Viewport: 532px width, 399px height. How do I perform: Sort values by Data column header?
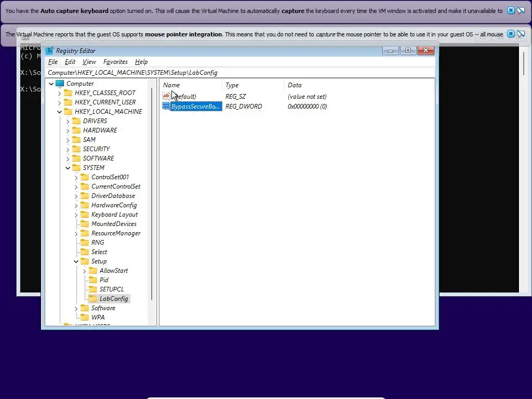pyautogui.click(x=359, y=85)
